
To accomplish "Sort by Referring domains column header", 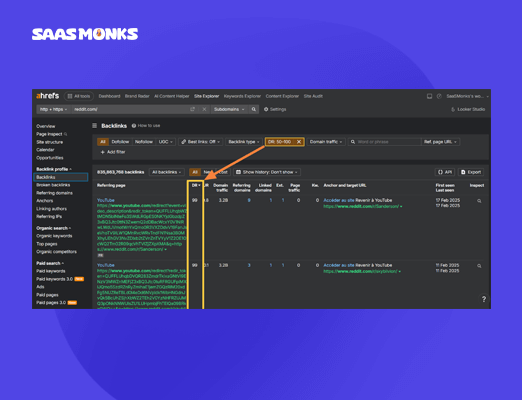I will [x=241, y=188].
